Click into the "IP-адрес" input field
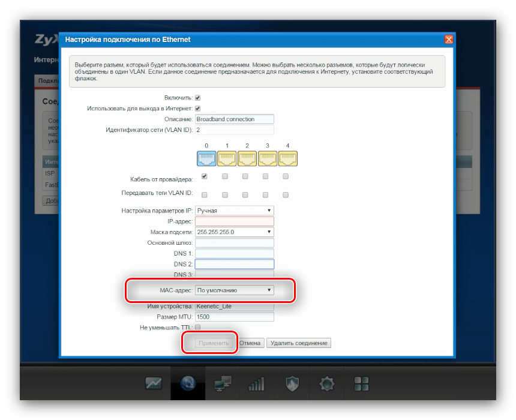The image size is (516, 420). (x=235, y=221)
